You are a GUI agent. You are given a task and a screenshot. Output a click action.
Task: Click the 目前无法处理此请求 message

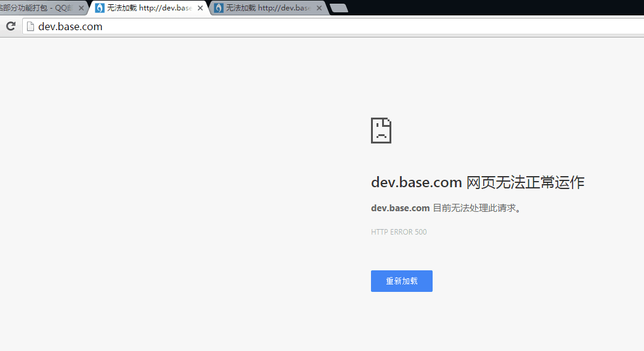coord(476,208)
